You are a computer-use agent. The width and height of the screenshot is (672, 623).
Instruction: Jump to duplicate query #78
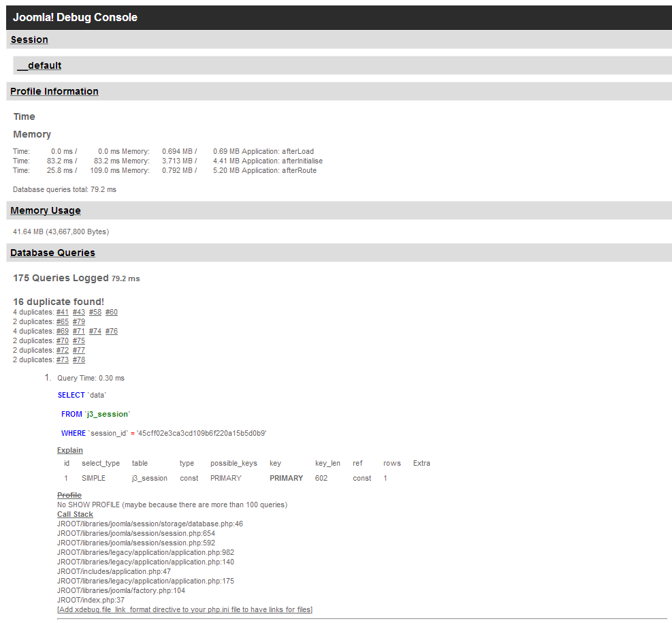point(79,360)
